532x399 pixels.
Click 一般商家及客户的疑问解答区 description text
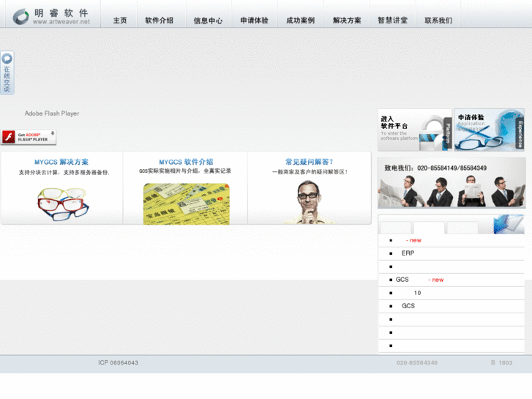pyautogui.click(x=310, y=172)
